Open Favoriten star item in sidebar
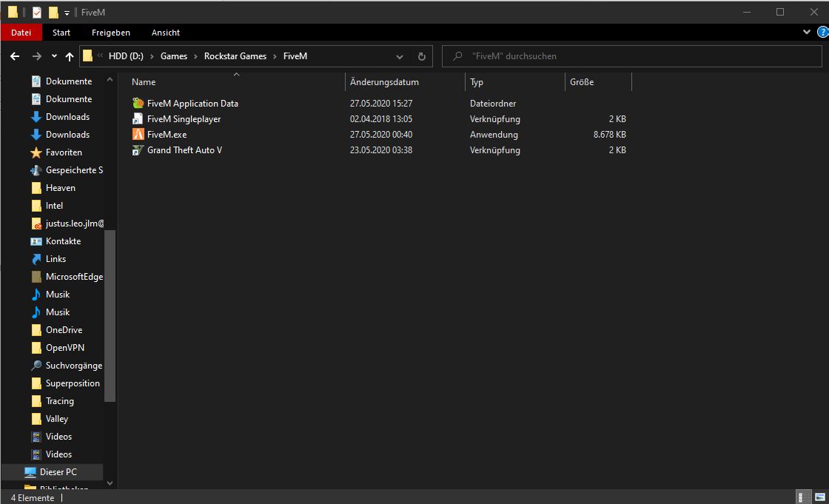This screenshot has width=829, height=504. click(64, 152)
